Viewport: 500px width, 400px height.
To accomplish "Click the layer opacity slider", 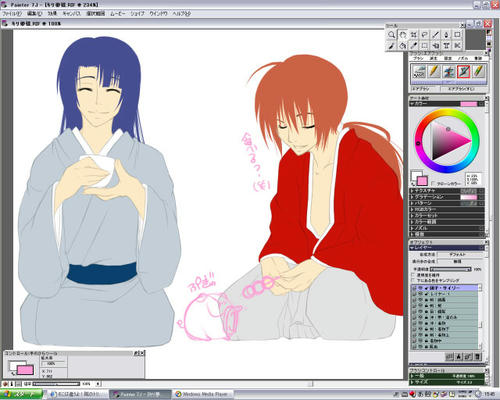I will [451, 269].
